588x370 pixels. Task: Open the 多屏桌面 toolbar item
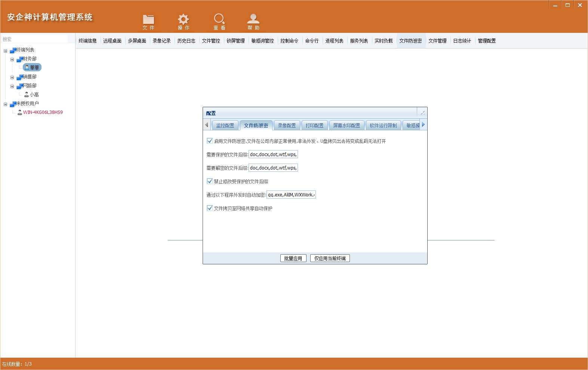[x=137, y=41]
